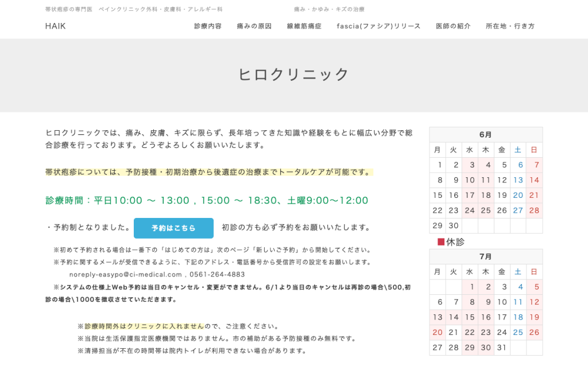Select the bold Web予約 cancellation notice
The image size is (588, 382).
[x=228, y=293]
